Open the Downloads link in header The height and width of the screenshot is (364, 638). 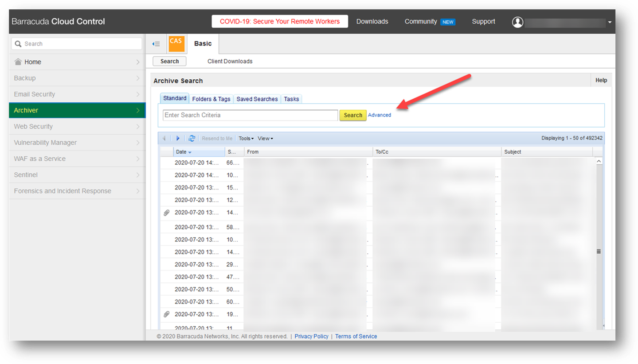tap(372, 21)
